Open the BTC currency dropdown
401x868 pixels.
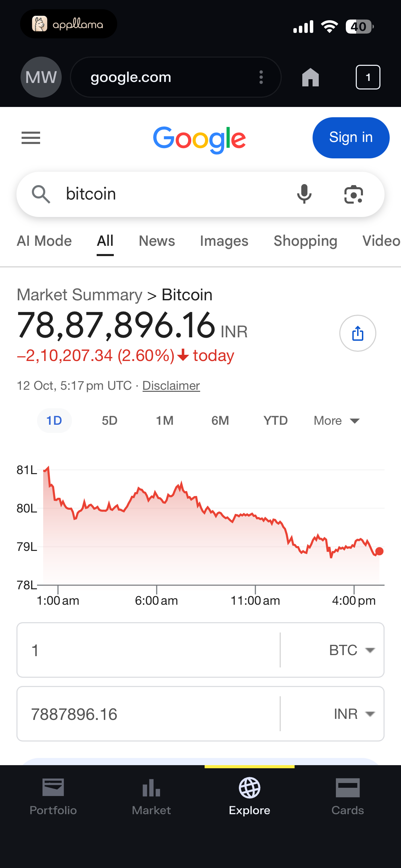[x=352, y=650]
